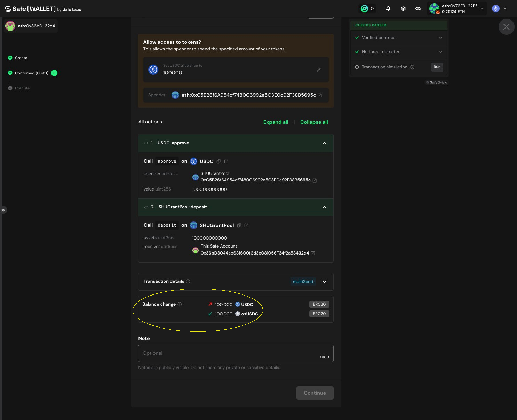517x420 pixels.
Task: Select the Execute step
Action: point(19,88)
